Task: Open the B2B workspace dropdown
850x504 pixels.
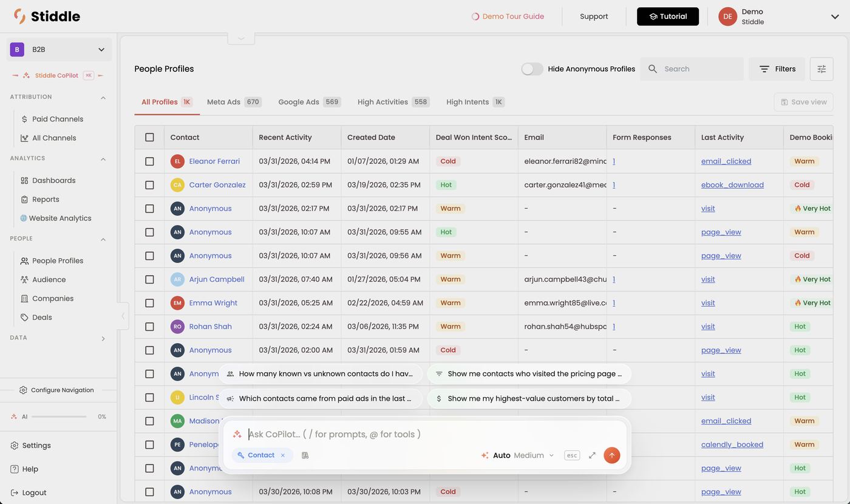Action: tap(59, 49)
